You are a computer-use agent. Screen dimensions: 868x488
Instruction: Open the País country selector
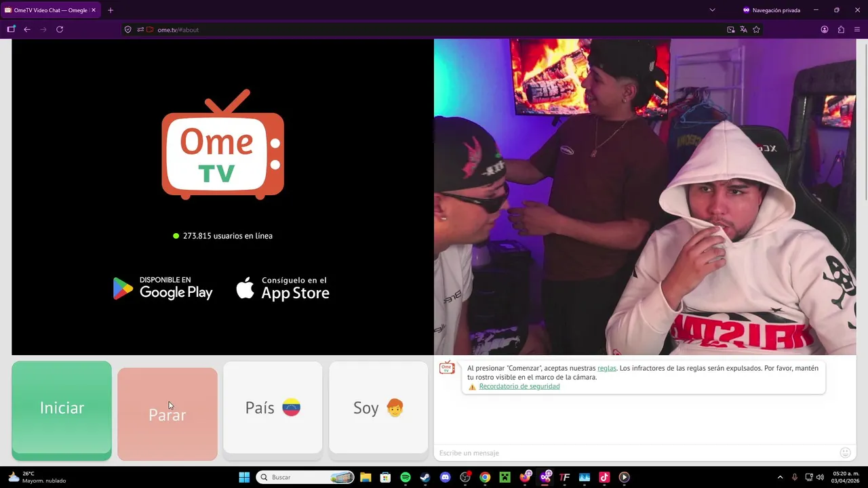(273, 407)
